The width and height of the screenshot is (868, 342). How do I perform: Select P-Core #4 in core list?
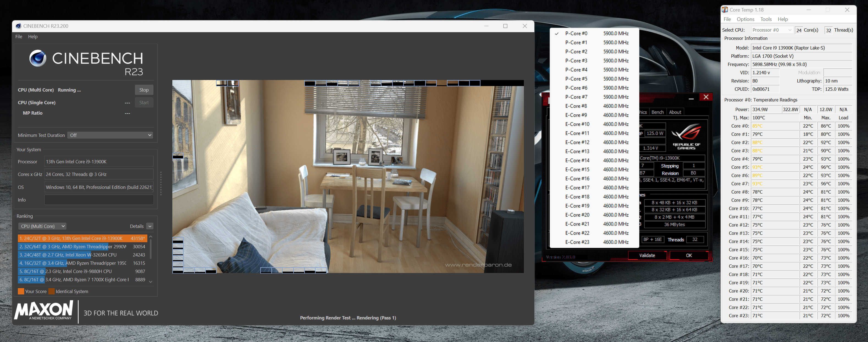[x=594, y=70]
